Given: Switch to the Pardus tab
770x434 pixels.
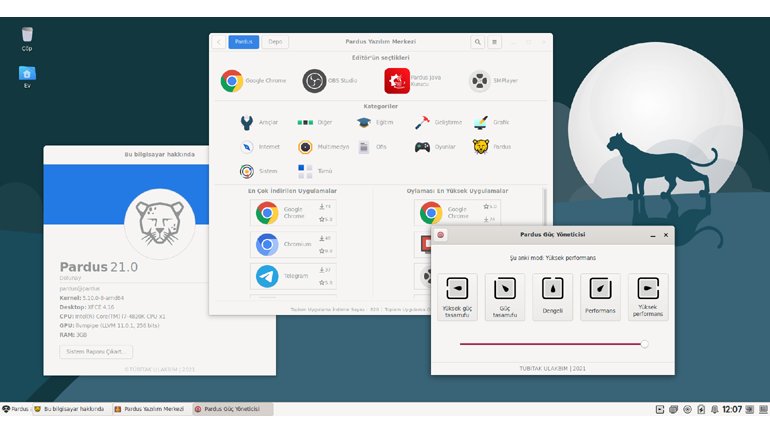Looking at the screenshot, I should [243, 42].
